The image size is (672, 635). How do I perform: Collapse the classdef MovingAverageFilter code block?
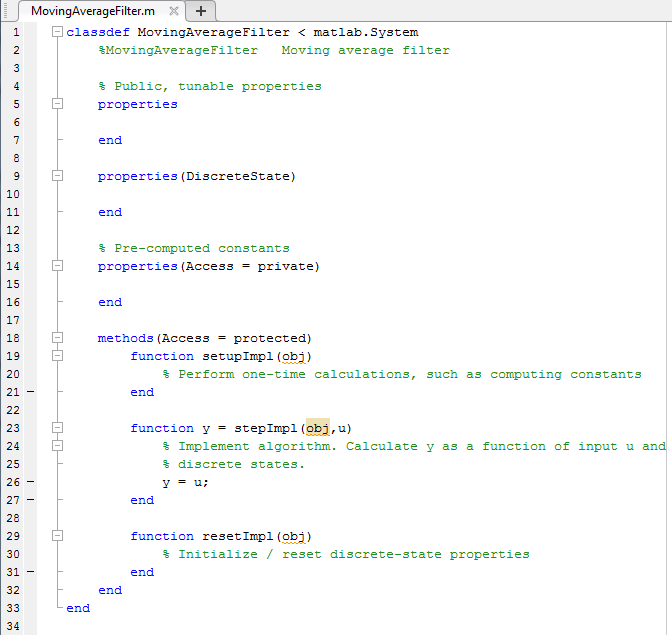[57, 32]
